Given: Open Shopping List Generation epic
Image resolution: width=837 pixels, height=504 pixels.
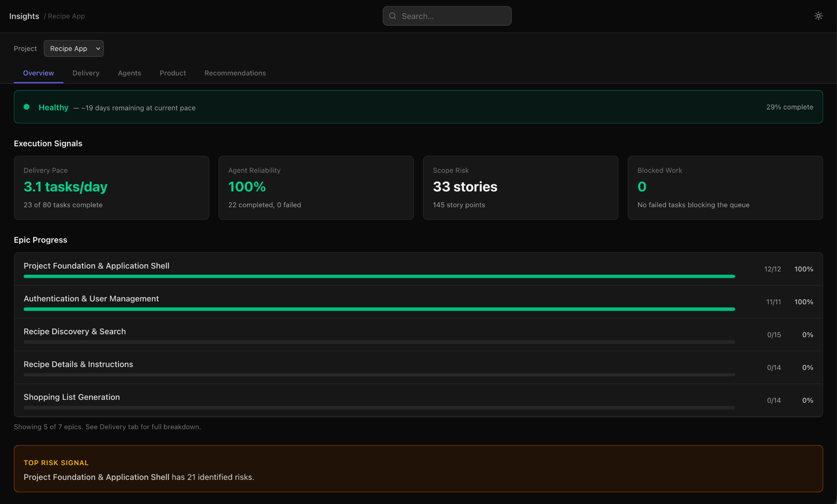Looking at the screenshot, I should (x=418, y=400).
